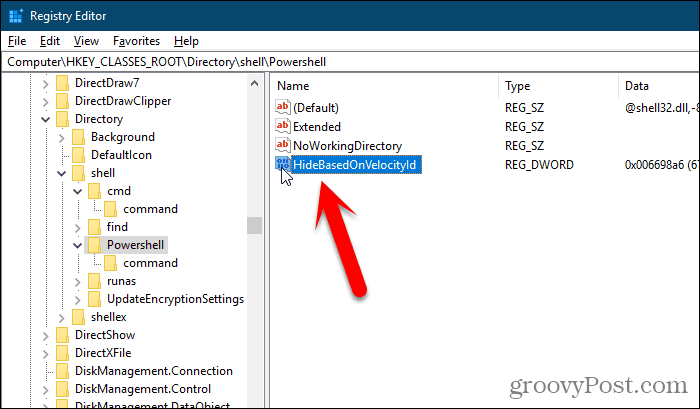Image resolution: width=700 pixels, height=409 pixels.
Task: Select the DefaultIcon folder icon
Action: [x=79, y=155]
